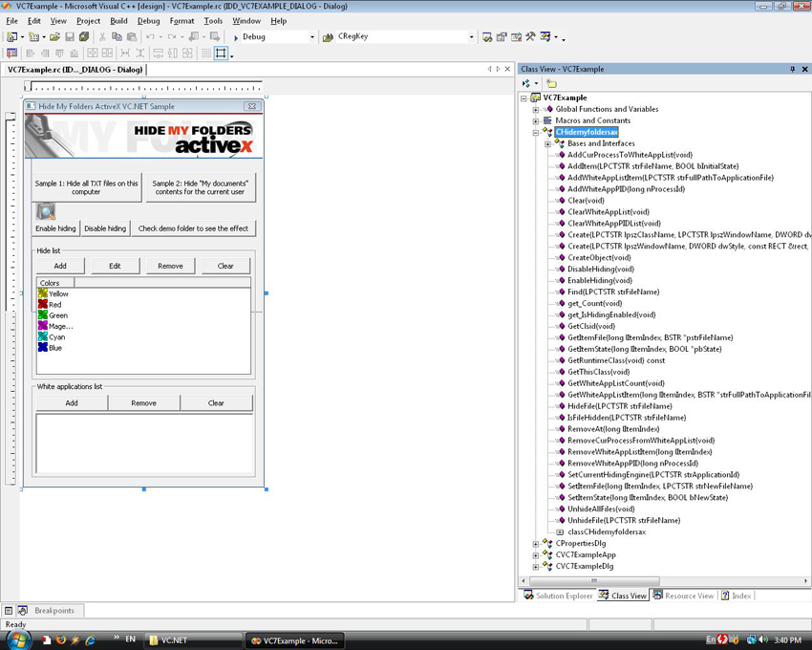Click the Class View horizontal scrollbar thumb
Screen dimensions: 812x650
[594, 581]
